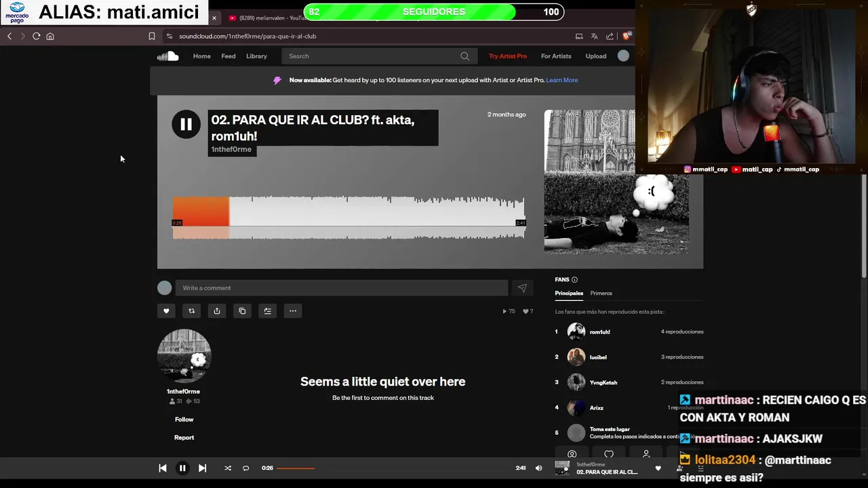Click the play count 75 stat
Viewport: 868px width, 488px height.
(509, 312)
